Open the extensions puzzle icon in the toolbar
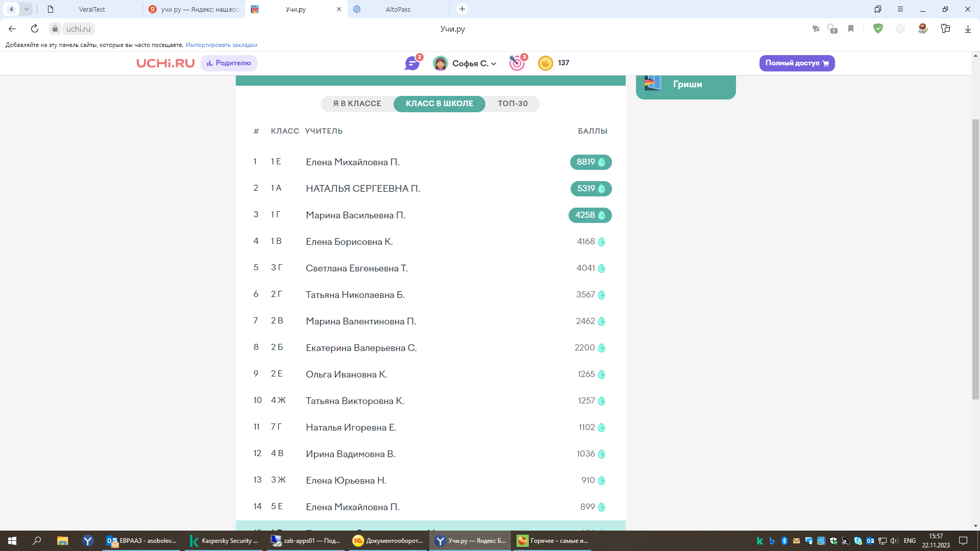Image resolution: width=980 pixels, height=551 pixels. coord(945,29)
